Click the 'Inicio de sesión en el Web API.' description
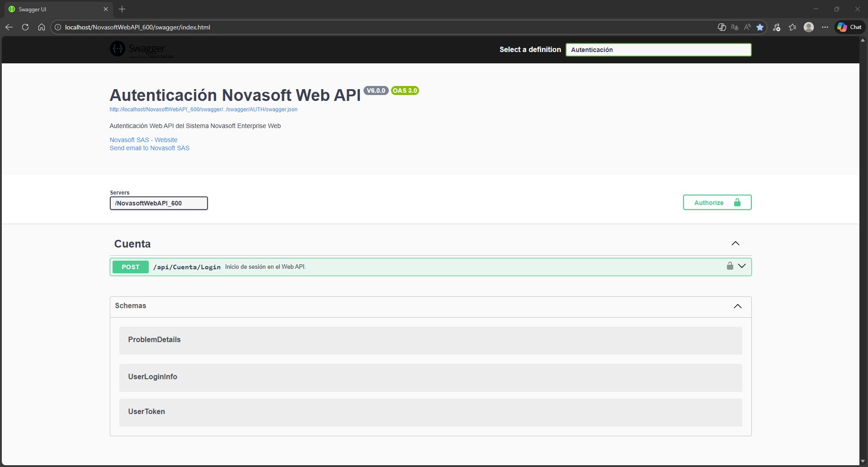 (x=265, y=267)
